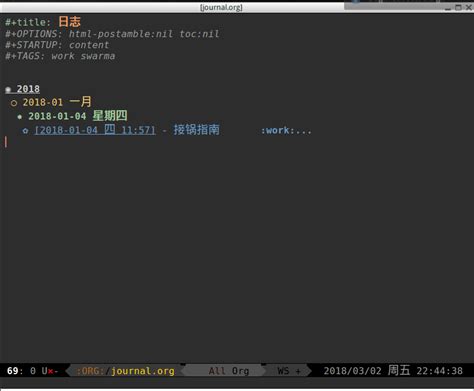Click journal.org buffer name in mode line
The width and height of the screenshot is (474, 391).
pyautogui.click(x=143, y=371)
